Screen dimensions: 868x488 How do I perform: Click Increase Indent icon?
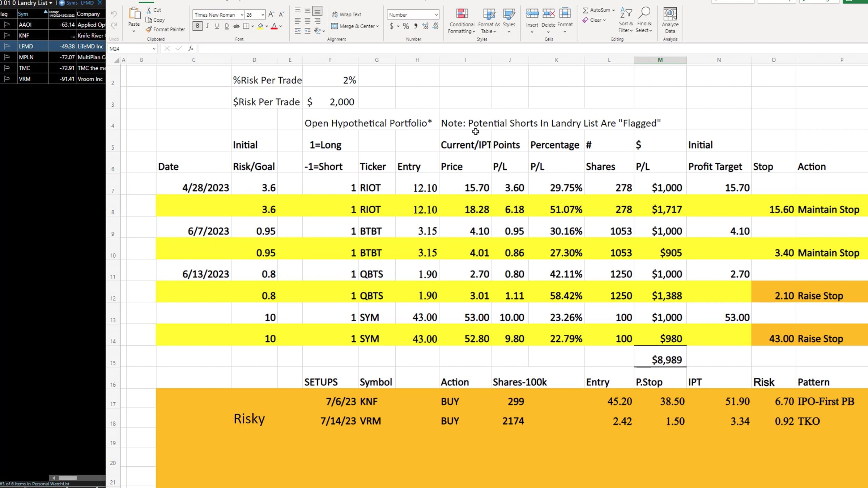pos(307,31)
